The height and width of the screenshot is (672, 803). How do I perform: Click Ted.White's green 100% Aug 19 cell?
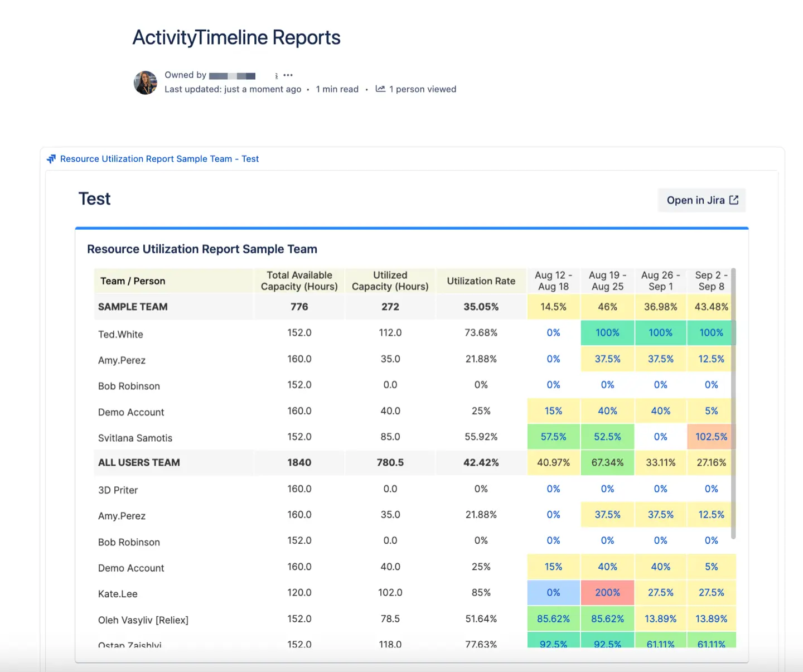click(x=607, y=333)
